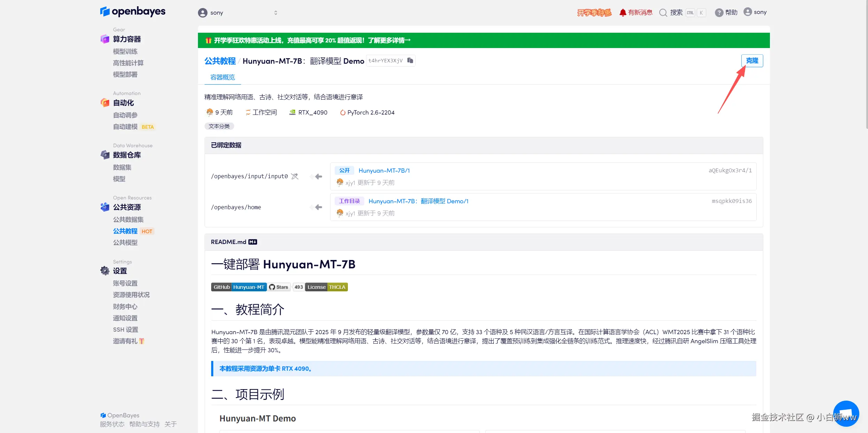Image resolution: width=868 pixels, height=433 pixels.
Task: Click the openbayes logo
Action: 133,11
